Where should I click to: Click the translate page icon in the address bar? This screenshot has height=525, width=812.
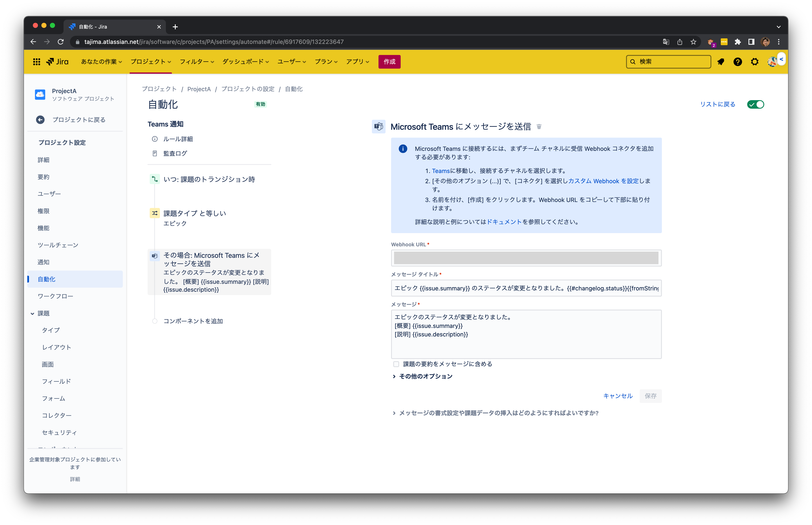point(666,42)
